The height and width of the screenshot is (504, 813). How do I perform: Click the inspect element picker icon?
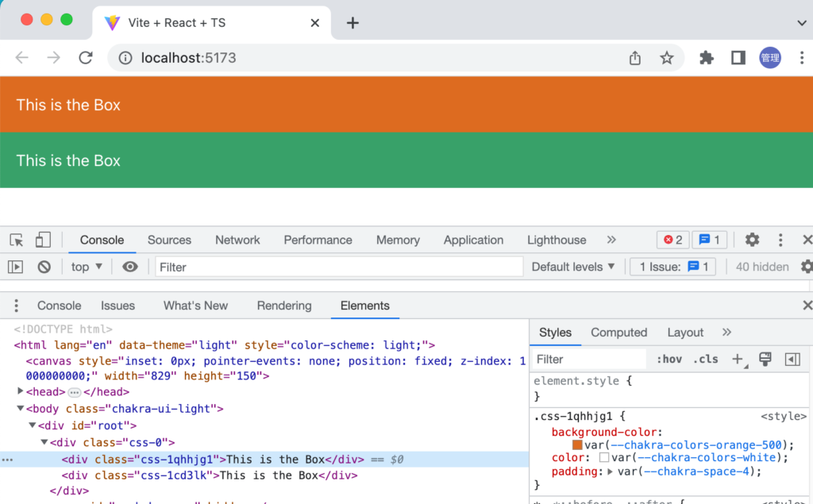pos(16,240)
